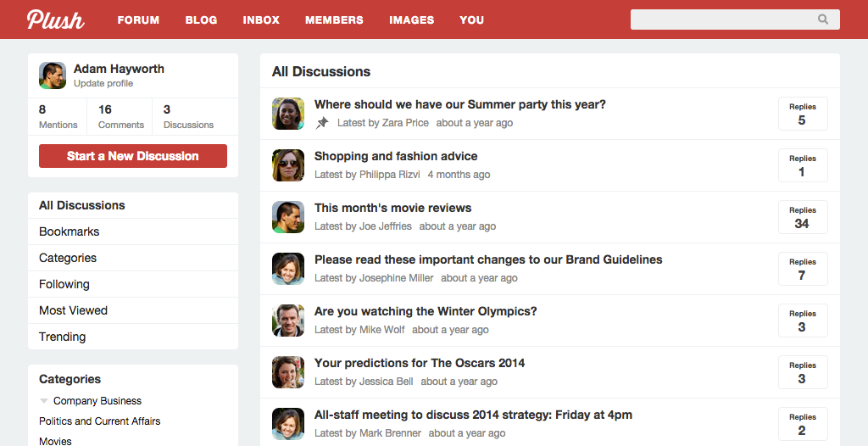This screenshot has height=446, width=868.
Task: Click the avatar beside Winter Olympics discussion
Action: [x=288, y=321]
